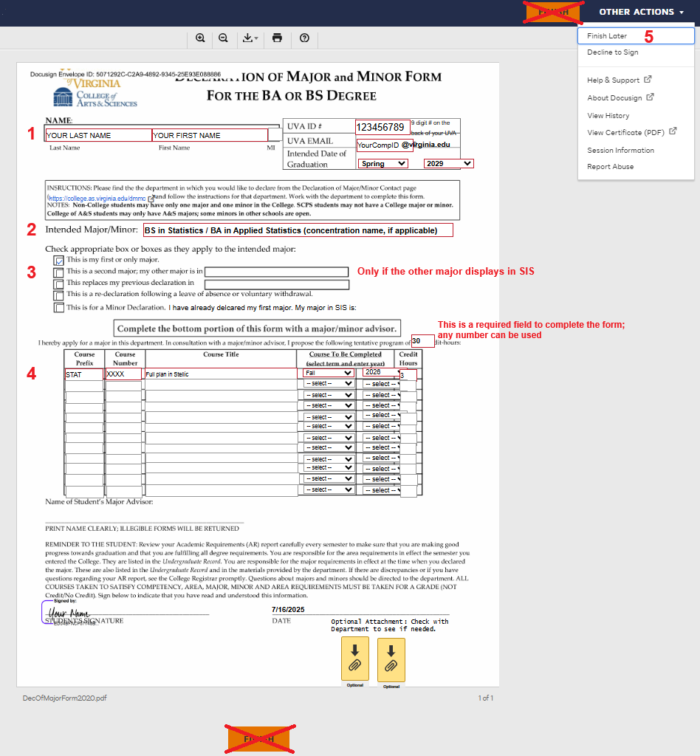Select View History
Screen dimensions: 700x756
(x=608, y=116)
